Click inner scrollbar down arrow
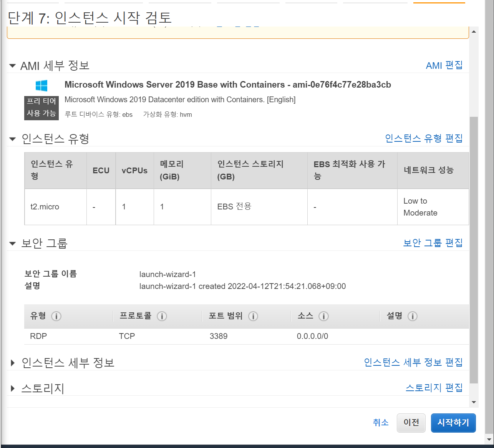The image size is (494, 448). click(x=474, y=402)
